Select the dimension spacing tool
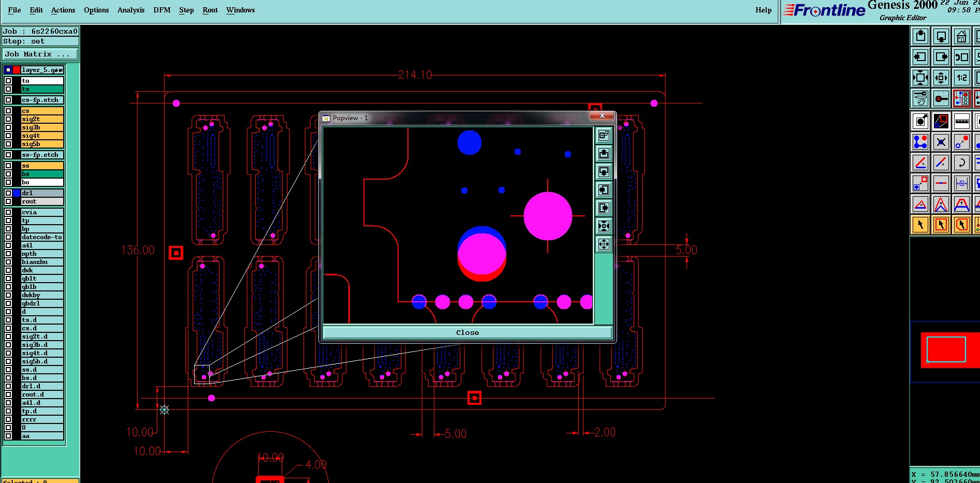 [x=962, y=183]
